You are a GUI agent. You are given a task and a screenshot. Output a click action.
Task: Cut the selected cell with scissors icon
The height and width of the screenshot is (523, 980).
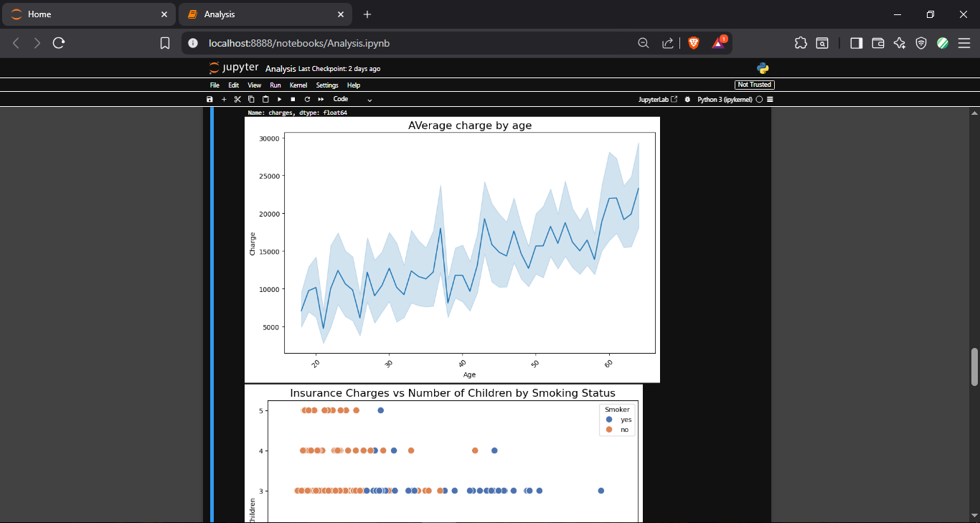click(237, 99)
